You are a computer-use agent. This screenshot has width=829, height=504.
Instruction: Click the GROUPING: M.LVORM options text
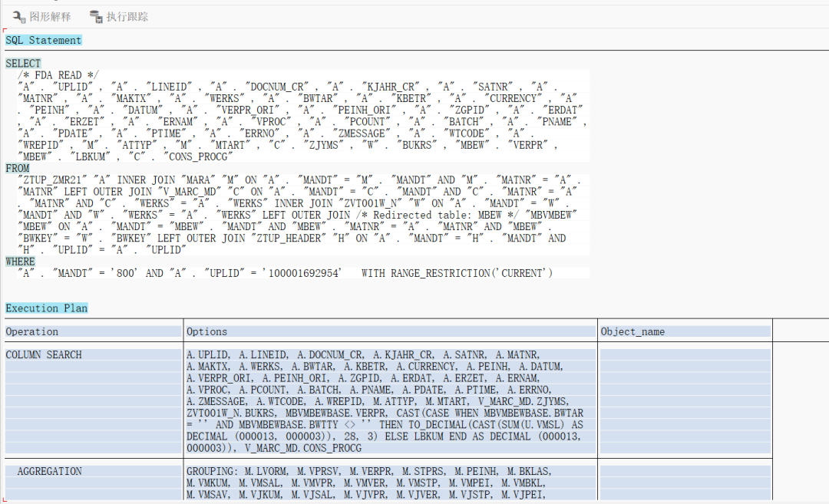tap(369, 471)
